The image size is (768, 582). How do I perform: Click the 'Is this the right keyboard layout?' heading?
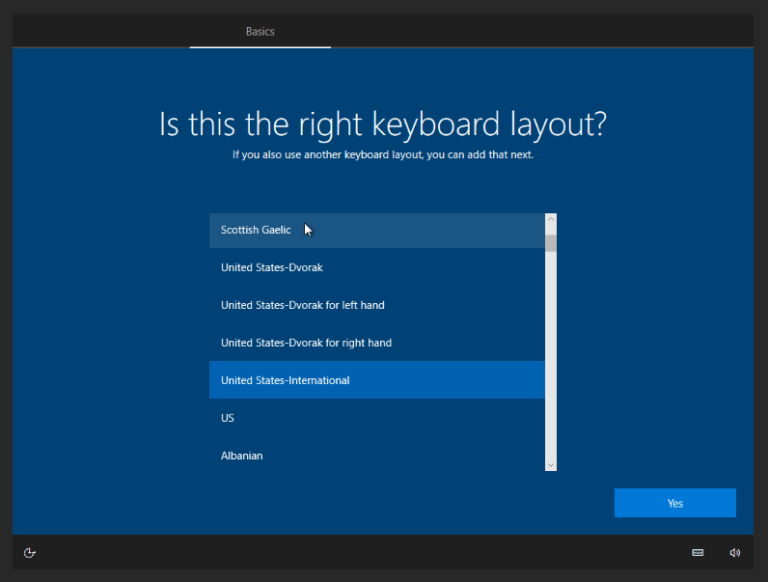(383, 125)
